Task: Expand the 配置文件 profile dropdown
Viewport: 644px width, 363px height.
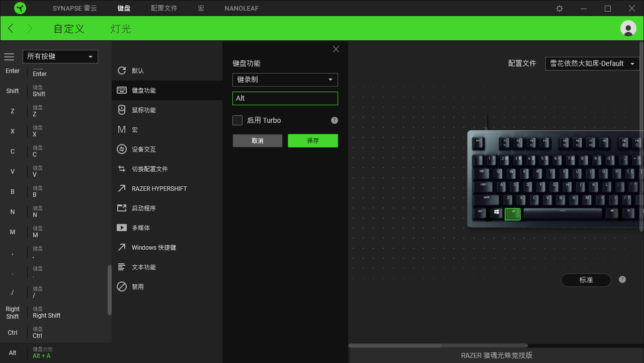Action: pyautogui.click(x=592, y=63)
